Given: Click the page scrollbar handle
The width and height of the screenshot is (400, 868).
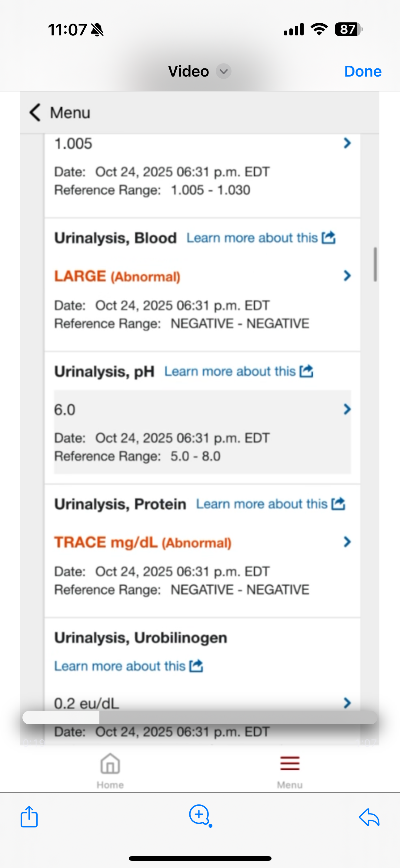Looking at the screenshot, I should coord(375,265).
